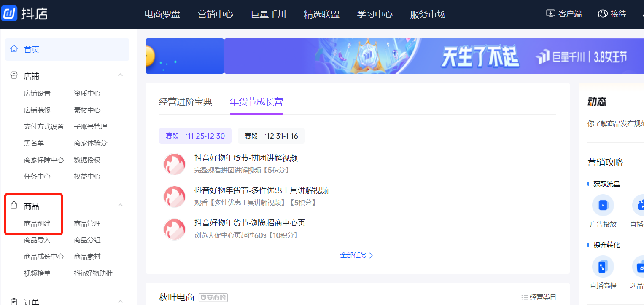
Task: Open 任务中心
Action: 37,176
